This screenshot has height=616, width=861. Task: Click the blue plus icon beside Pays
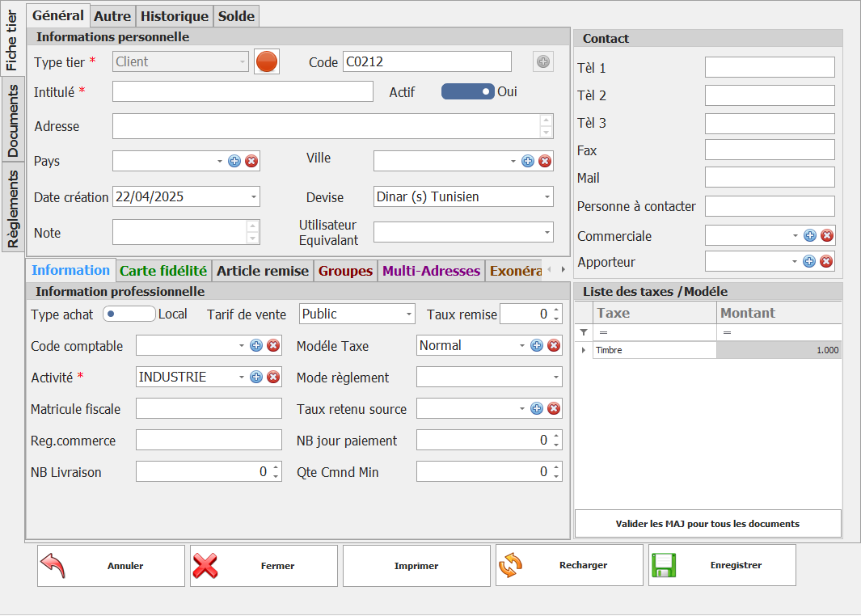click(x=234, y=161)
